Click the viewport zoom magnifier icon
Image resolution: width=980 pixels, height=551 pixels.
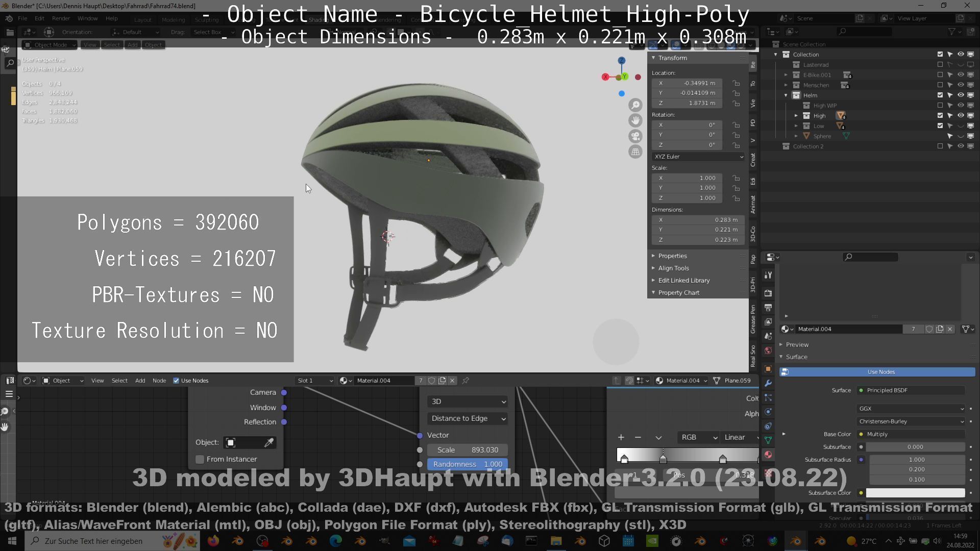tap(635, 105)
